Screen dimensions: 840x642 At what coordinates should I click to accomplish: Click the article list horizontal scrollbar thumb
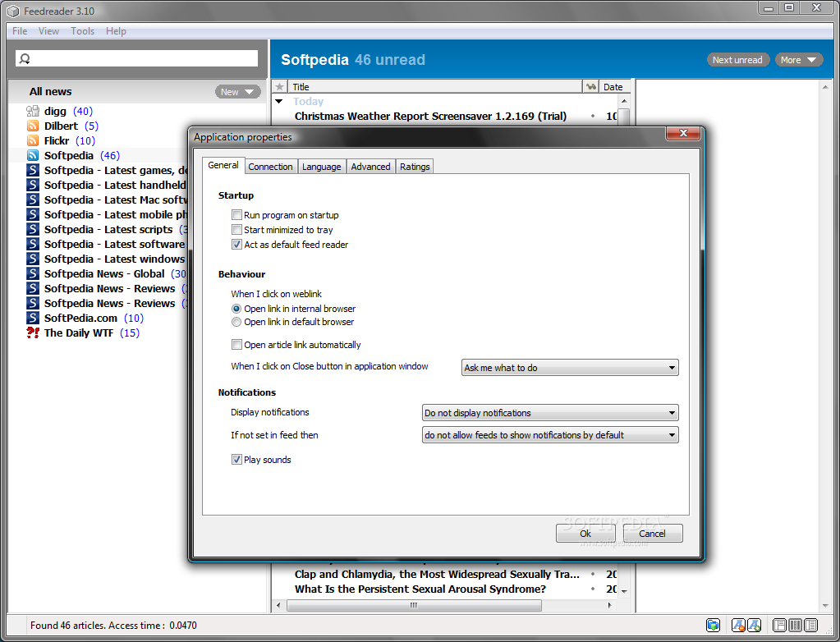(x=414, y=605)
